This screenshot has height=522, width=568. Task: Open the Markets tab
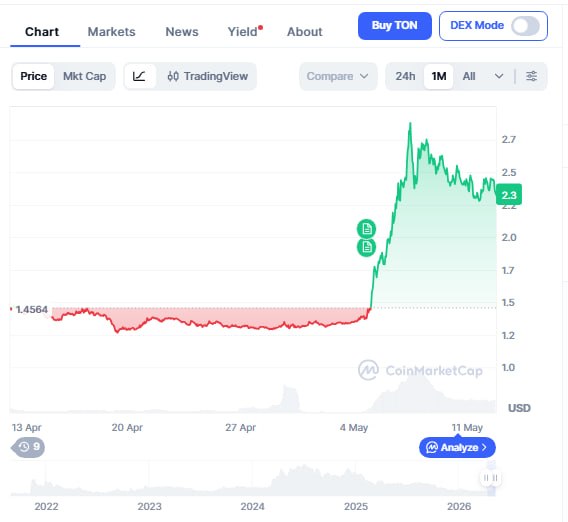pos(112,32)
